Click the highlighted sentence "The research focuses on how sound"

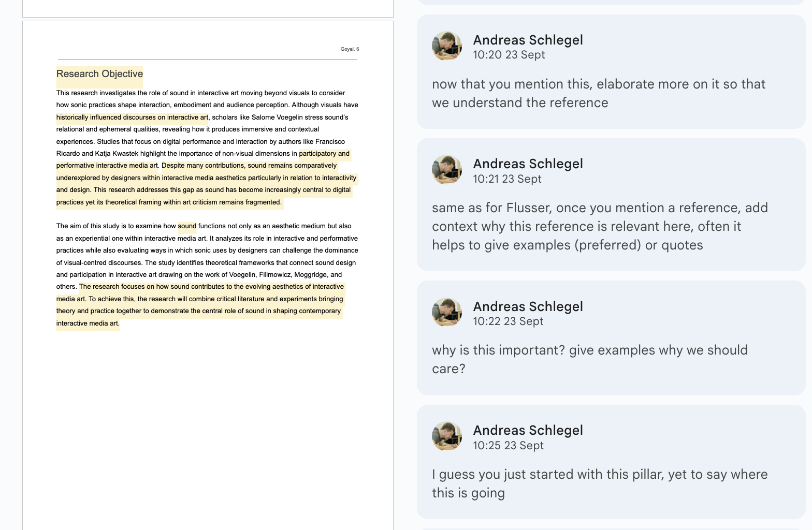tap(211, 287)
